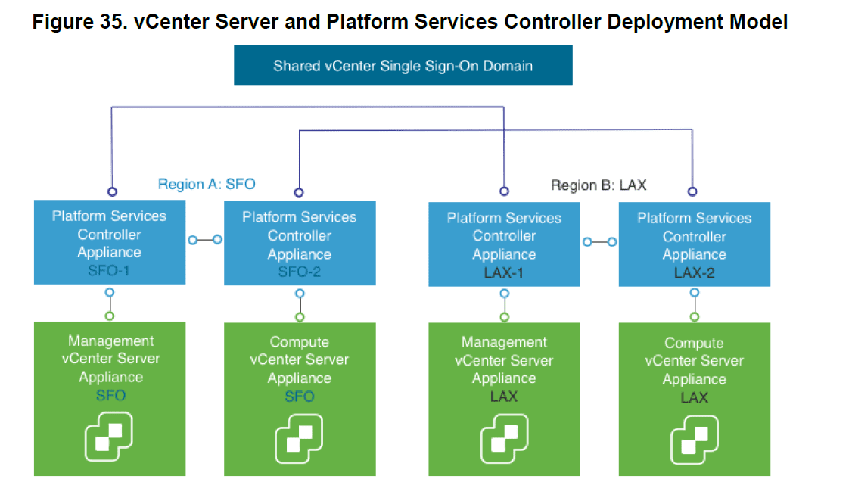The image size is (852, 504).
Task: Click the Shared vCenter Single Sign-On Domain banner
Action: pos(403,65)
